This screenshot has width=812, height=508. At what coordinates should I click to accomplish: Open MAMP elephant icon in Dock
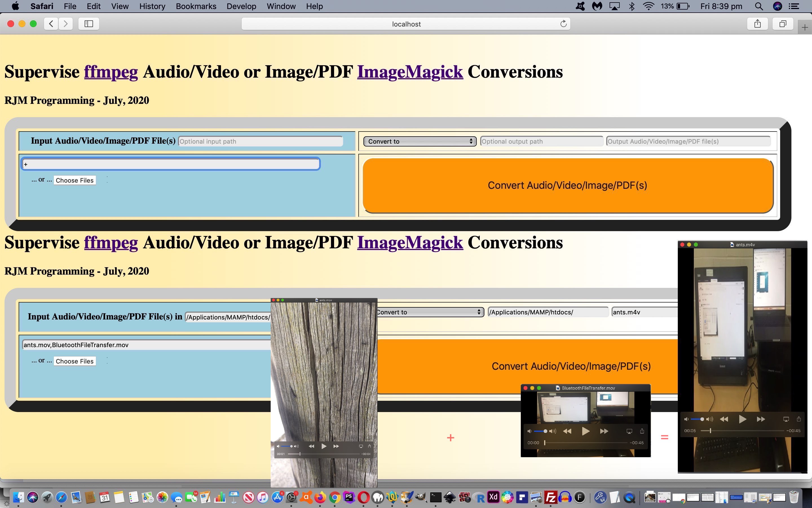[x=378, y=497]
